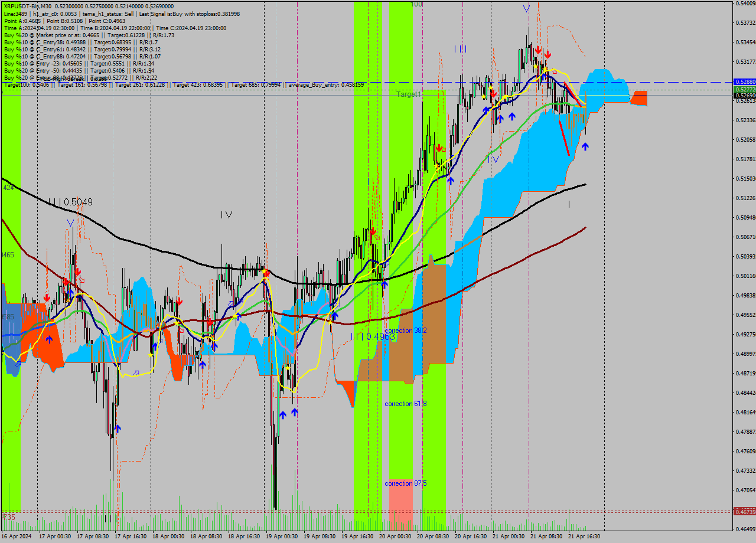The image size is (756, 543).
Task: Select the Buy %20 Market price line
Action: click(89, 35)
